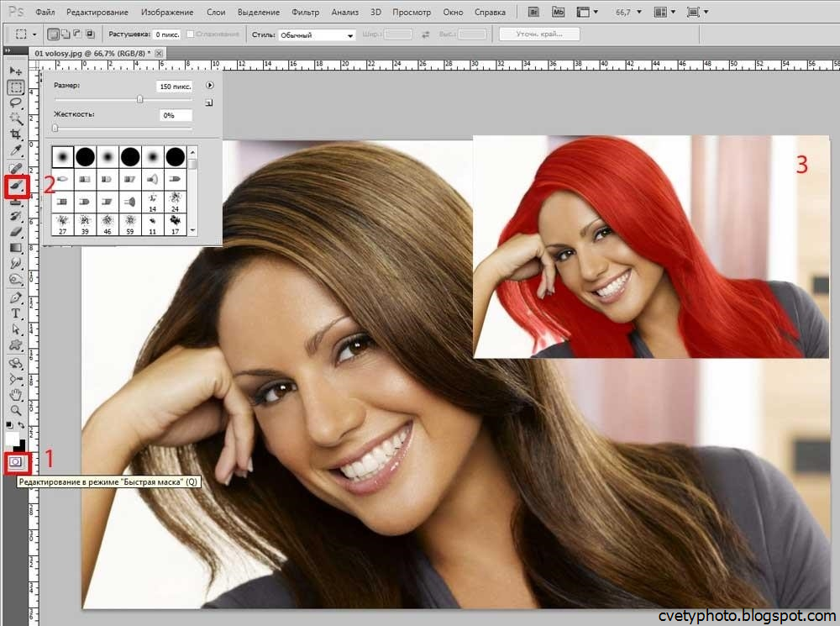Pick the scatter brush preset labeled 59

(130, 224)
